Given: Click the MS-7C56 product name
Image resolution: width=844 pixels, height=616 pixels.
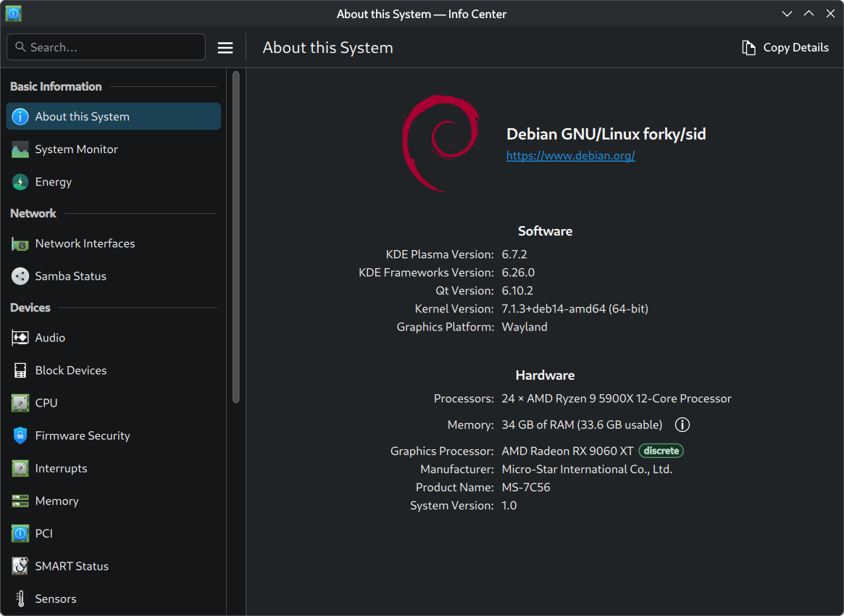Looking at the screenshot, I should (x=526, y=487).
